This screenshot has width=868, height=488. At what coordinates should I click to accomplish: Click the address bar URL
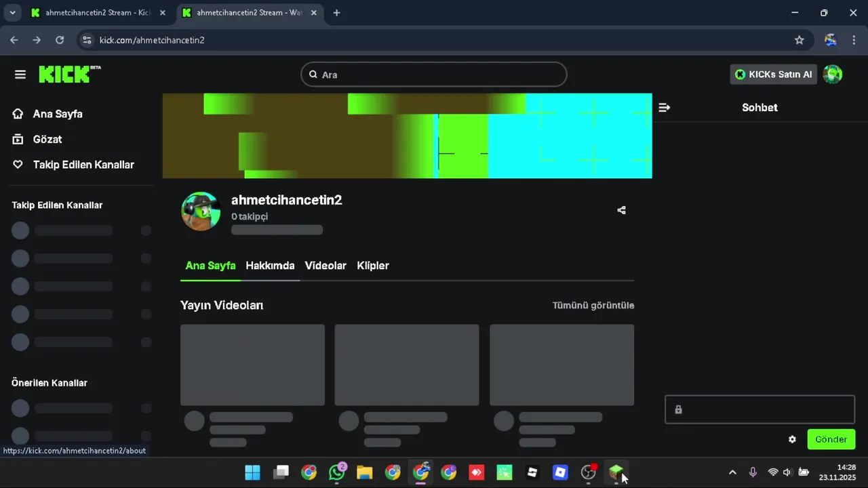152,40
